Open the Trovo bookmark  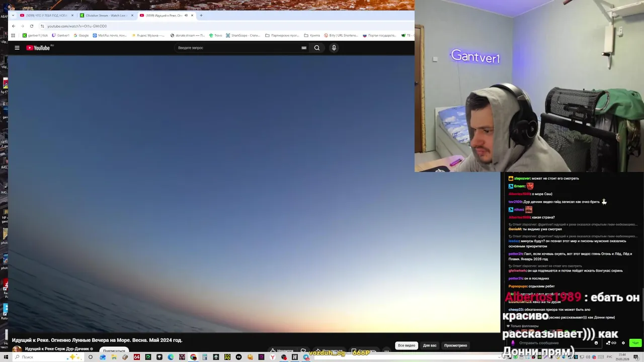coord(215,36)
